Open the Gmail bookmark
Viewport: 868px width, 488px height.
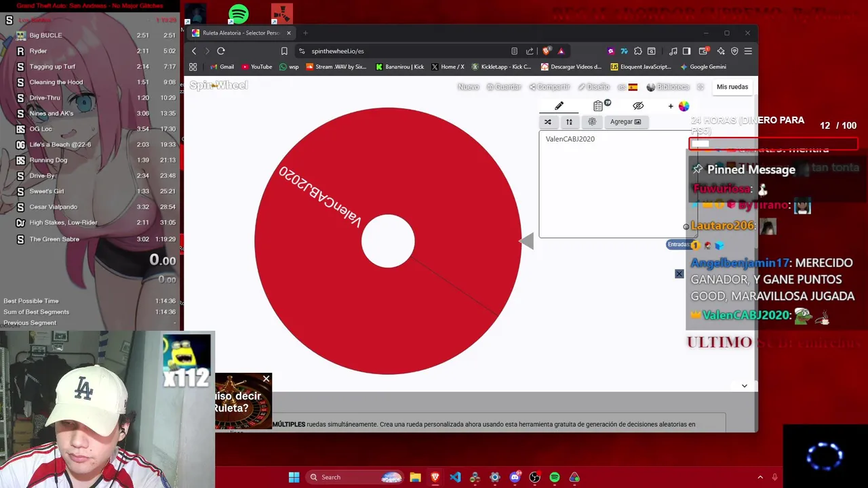(222, 66)
